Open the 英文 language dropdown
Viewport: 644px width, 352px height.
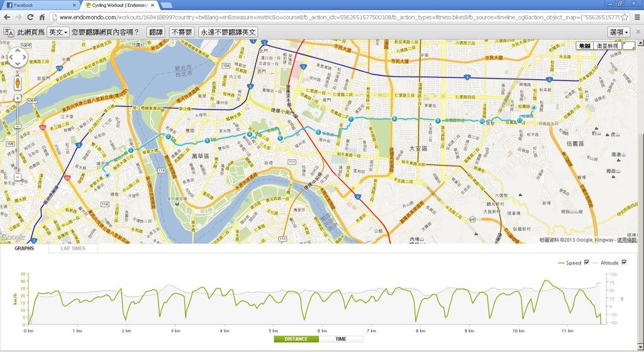click(57, 32)
